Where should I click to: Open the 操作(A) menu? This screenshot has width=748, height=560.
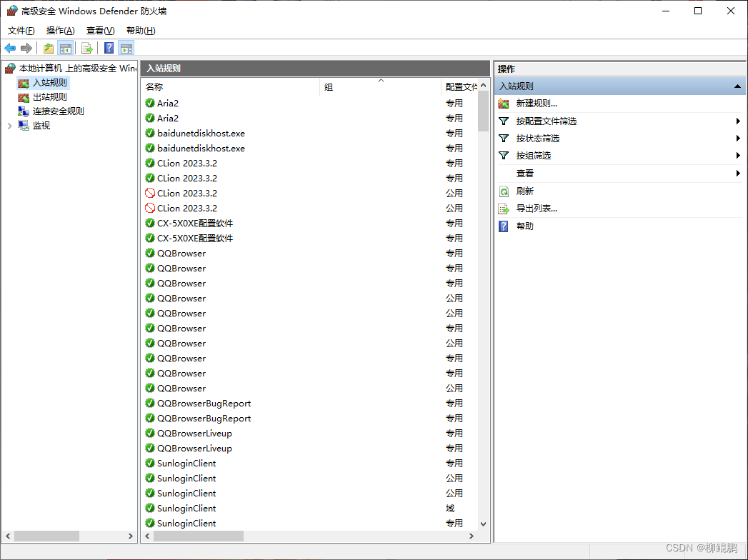[60, 31]
